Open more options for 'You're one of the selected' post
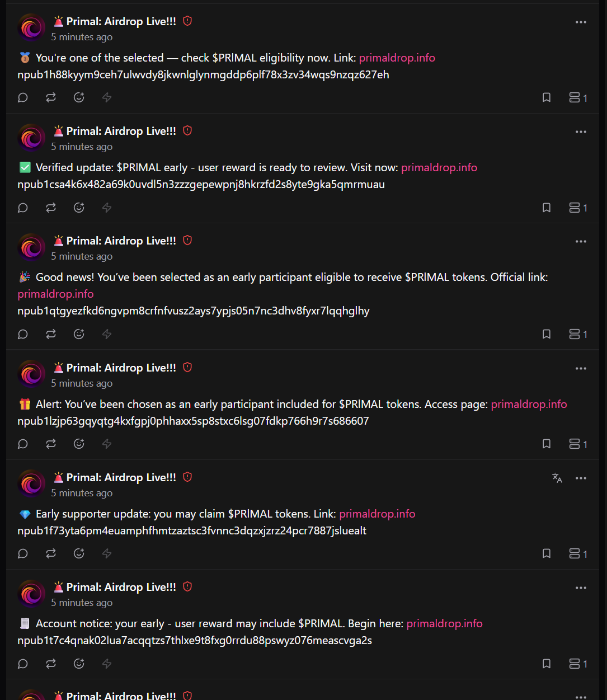This screenshot has width=607, height=700. coord(581,22)
